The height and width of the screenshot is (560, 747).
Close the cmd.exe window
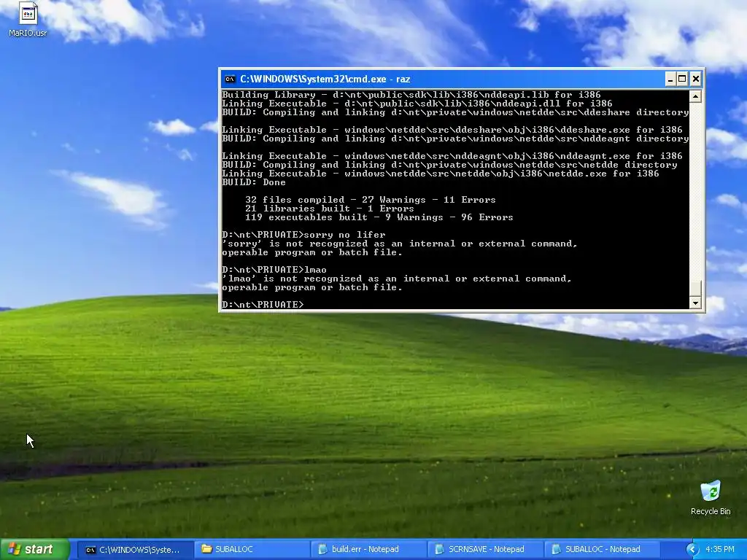coord(695,79)
